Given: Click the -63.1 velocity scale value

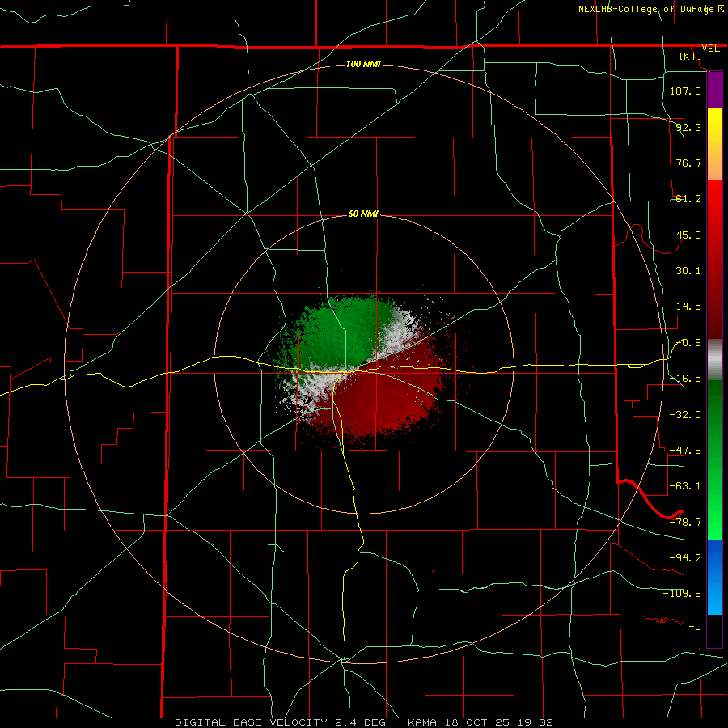Looking at the screenshot, I should pos(685,486).
